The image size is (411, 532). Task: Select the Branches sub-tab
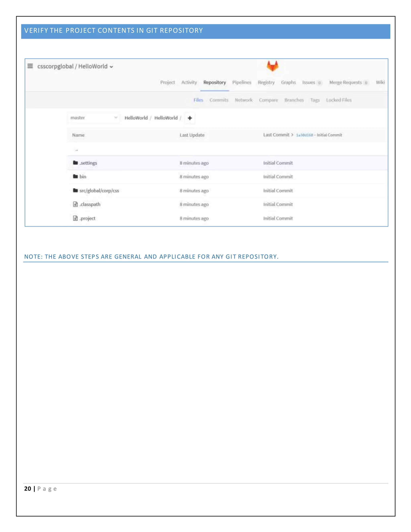(294, 100)
